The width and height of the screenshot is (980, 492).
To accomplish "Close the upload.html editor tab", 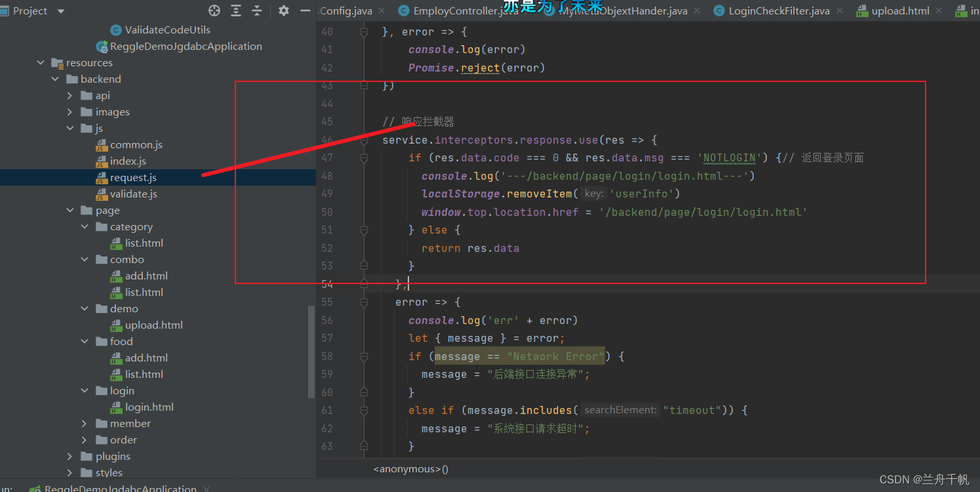I will point(939,10).
